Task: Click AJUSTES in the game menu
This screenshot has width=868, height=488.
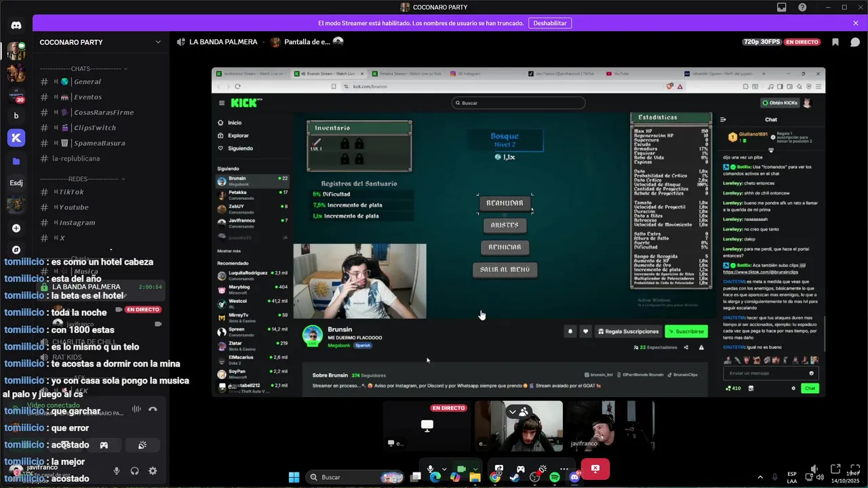Action: click(505, 225)
